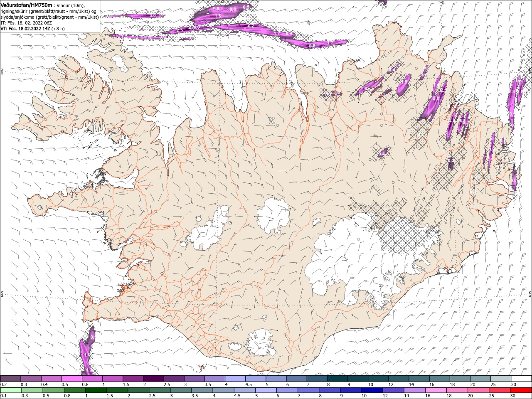Click the Veðurstofan/HM750m map title
The width and height of the screenshot is (532, 399).
pyautogui.click(x=26, y=5)
